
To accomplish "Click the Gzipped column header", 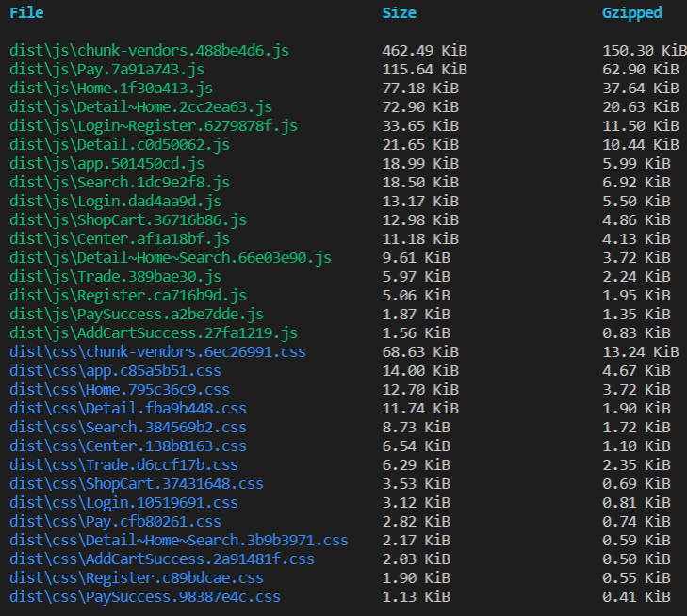I will [631, 13].
